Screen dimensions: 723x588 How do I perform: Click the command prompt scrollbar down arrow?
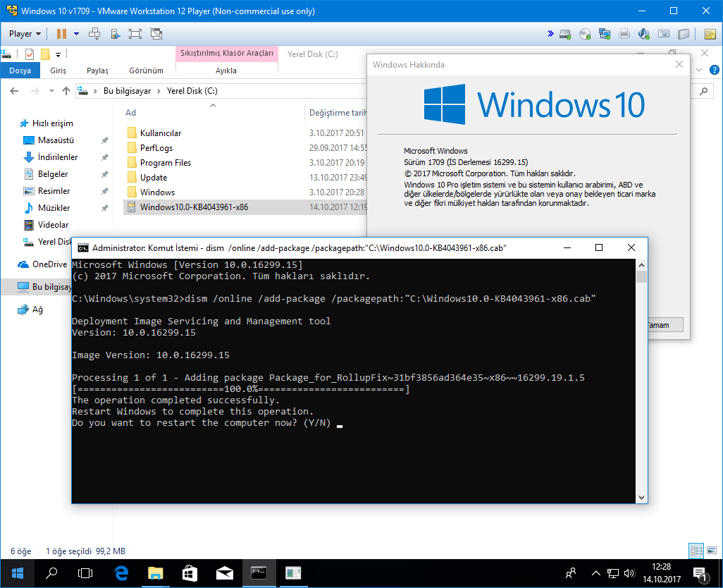[641, 498]
